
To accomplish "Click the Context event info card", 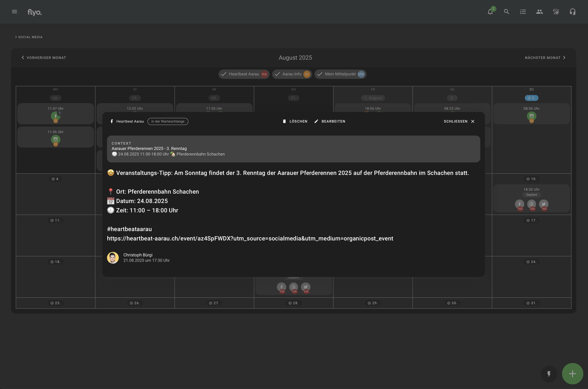I will tap(293, 149).
